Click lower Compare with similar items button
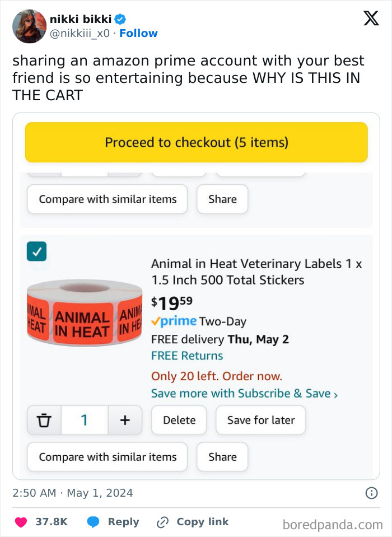Image resolution: width=392 pixels, height=537 pixels. coord(108,457)
